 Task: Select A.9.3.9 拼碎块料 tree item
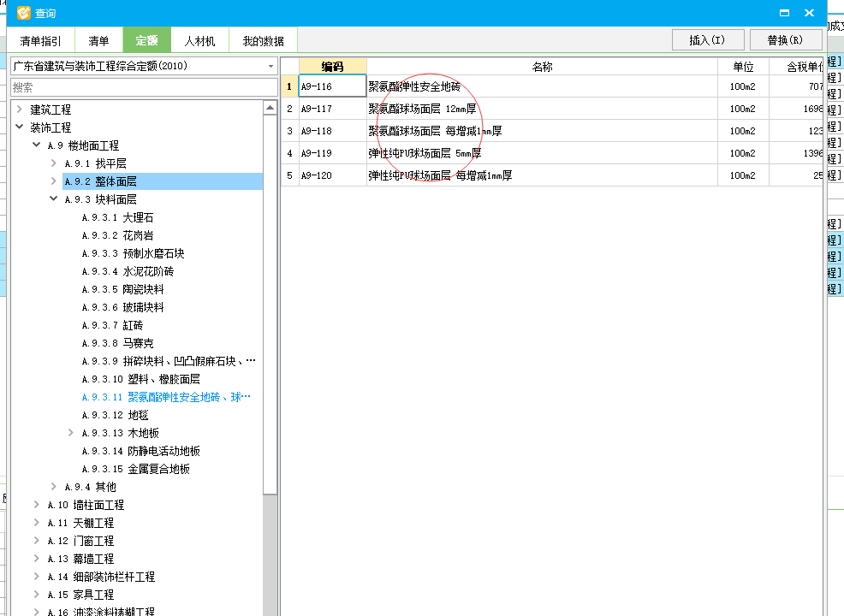[169, 361]
